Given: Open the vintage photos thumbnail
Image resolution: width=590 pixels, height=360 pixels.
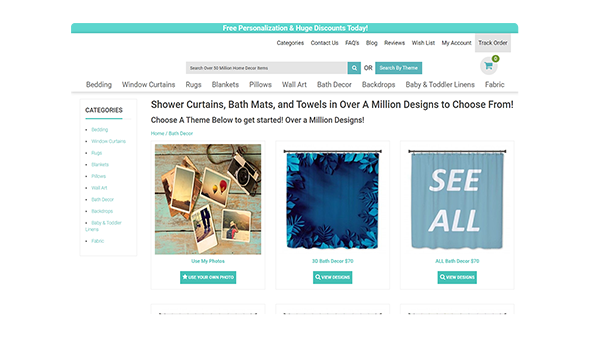Looking at the screenshot, I should [208, 199].
